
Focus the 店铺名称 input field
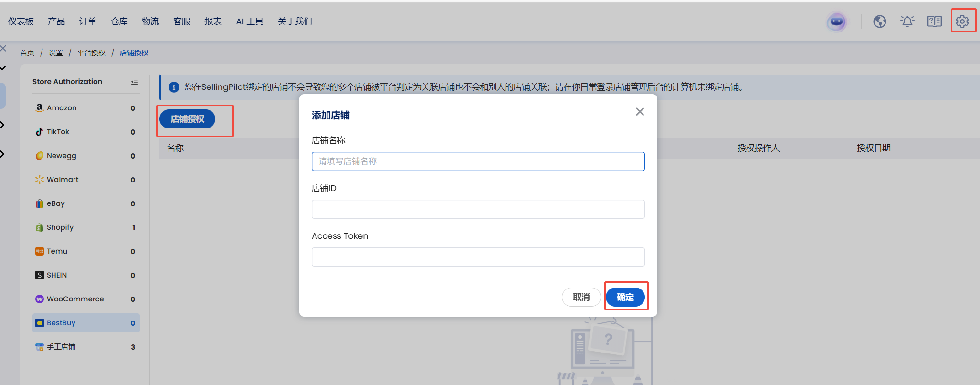478,161
